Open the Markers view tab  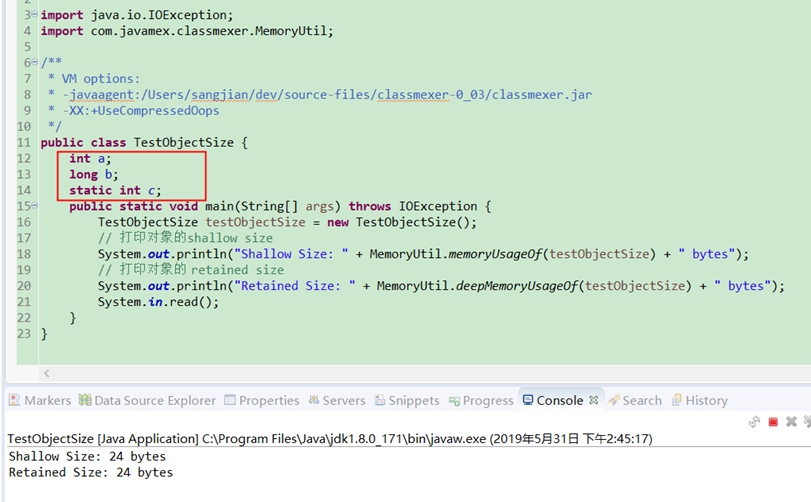coord(40,400)
